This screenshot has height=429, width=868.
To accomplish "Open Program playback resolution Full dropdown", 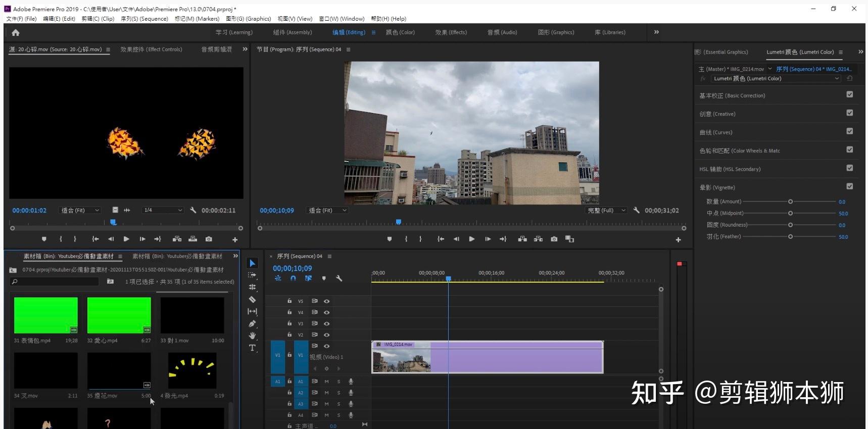I will [x=607, y=210].
